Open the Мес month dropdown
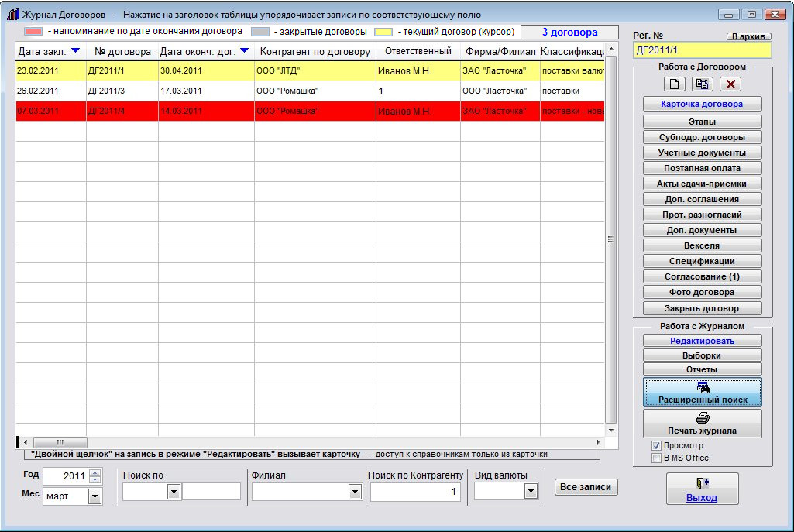Screen dimensions: 794x532 coord(95,496)
